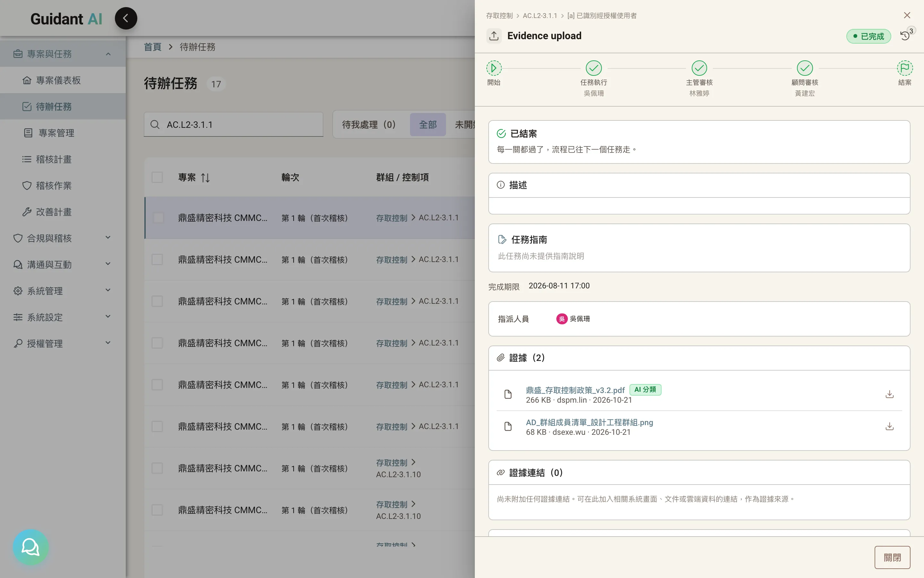Open 專案儀表板 in sidebar
924x578 pixels.
coord(63,80)
